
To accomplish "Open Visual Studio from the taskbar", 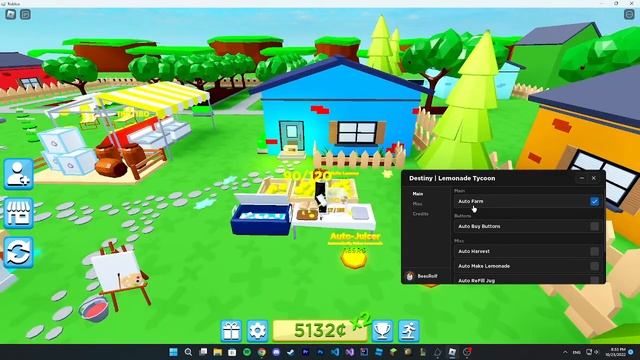I will click(350, 352).
